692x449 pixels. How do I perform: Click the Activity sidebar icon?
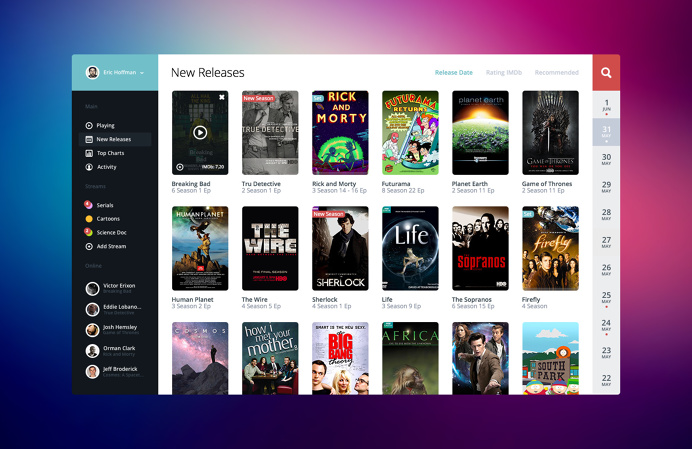pos(89,167)
